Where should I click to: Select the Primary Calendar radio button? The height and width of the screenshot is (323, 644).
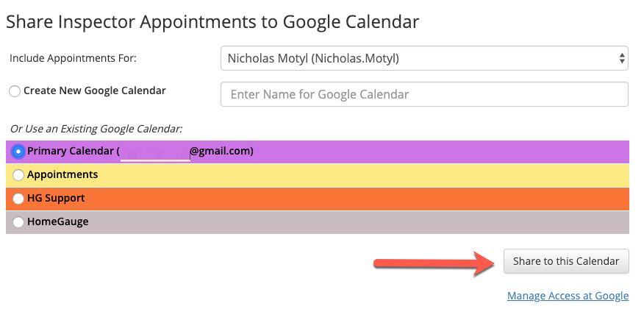coord(18,152)
